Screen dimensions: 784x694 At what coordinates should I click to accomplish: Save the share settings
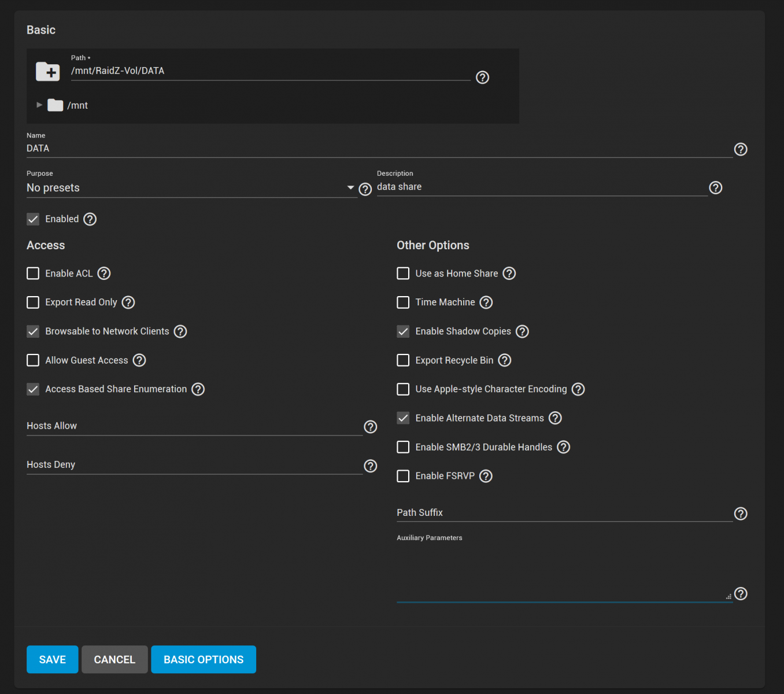(x=53, y=659)
